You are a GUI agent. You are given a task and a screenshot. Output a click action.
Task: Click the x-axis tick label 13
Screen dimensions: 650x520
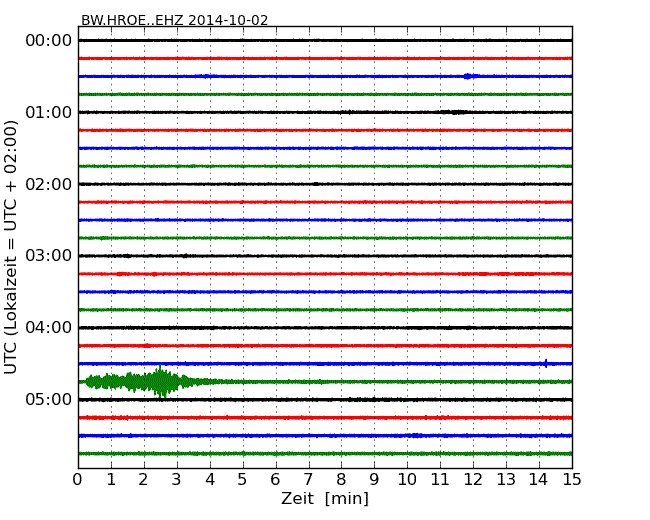[x=506, y=480]
